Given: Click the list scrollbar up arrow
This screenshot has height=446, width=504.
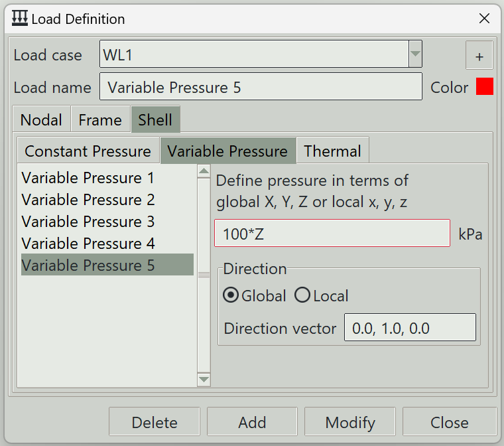Looking at the screenshot, I should (x=204, y=171).
